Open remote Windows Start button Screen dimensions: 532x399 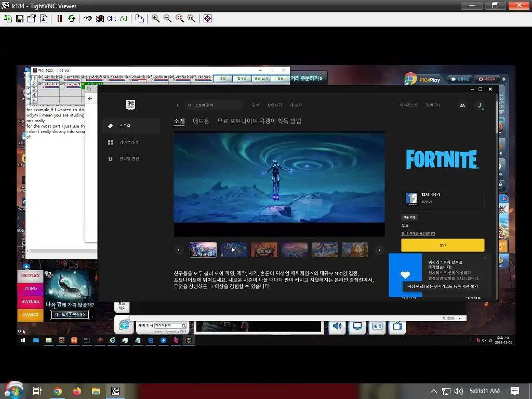coord(23,340)
